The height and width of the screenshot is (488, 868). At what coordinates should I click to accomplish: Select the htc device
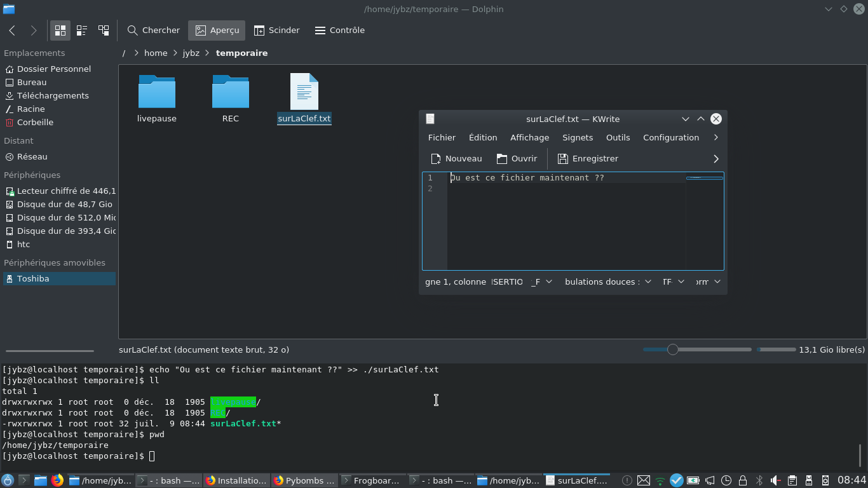tap(24, 244)
